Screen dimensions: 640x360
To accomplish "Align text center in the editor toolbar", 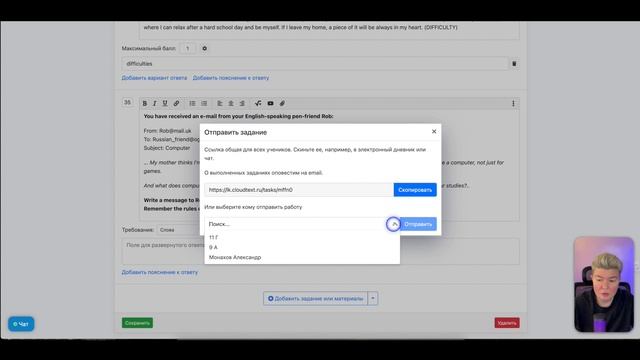I will click(x=231, y=104).
